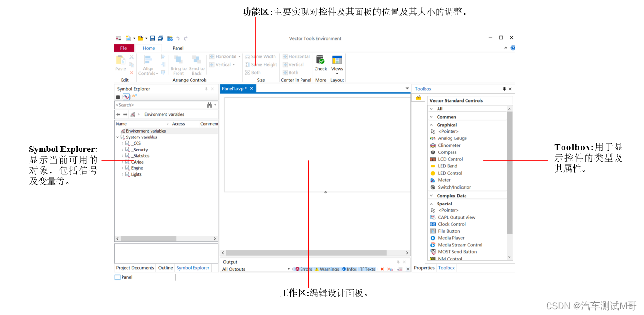Click Bring to Front icon
This screenshot has height=315, width=644.
point(178,60)
